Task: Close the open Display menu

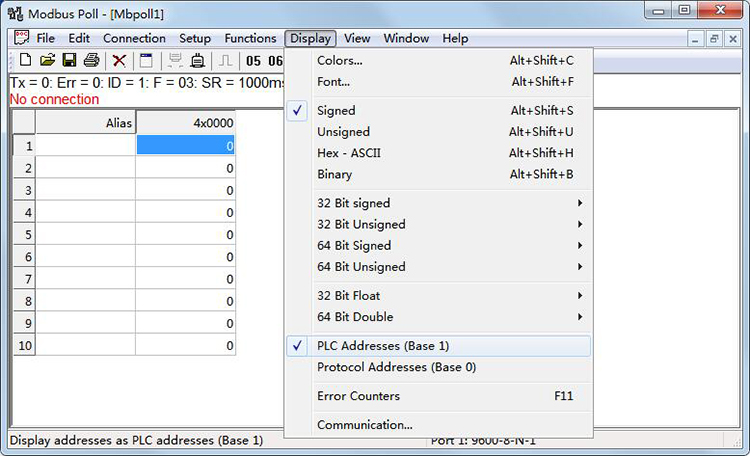Action: tap(310, 38)
